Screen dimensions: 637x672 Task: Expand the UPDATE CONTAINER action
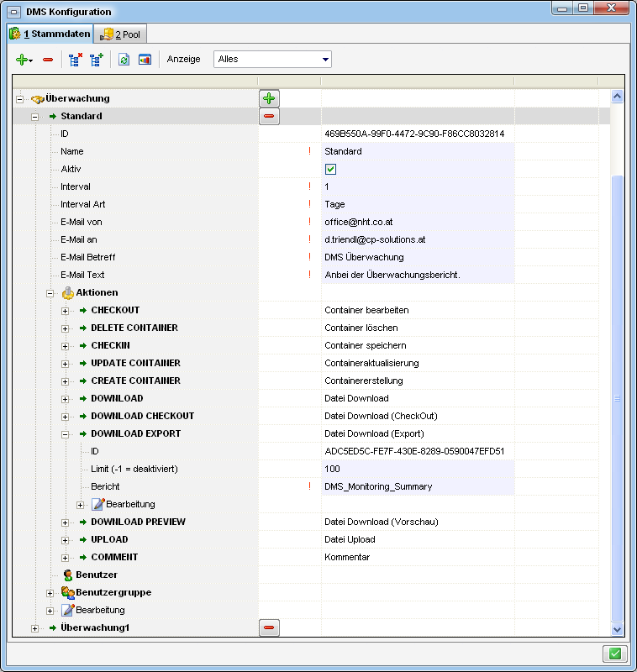click(x=66, y=364)
